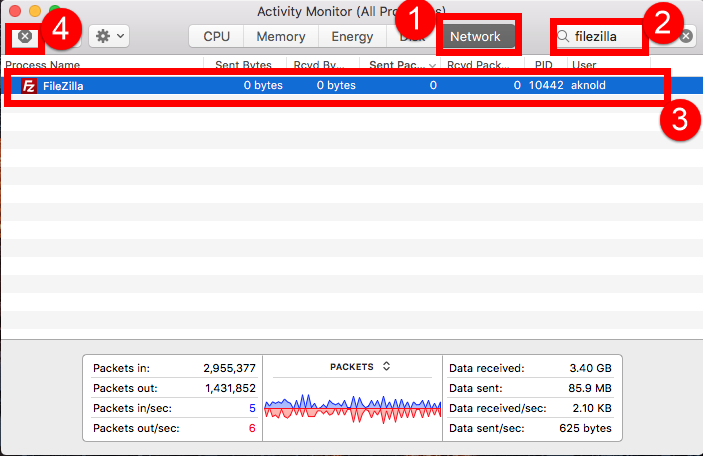The image size is (703, 456).
Task: Click the FileZilla app icon
Action: 30,86
